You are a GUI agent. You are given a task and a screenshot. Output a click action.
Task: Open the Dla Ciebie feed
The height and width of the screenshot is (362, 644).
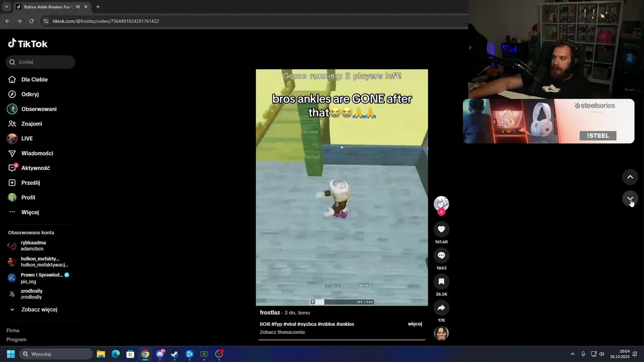(x=28, y=79)
